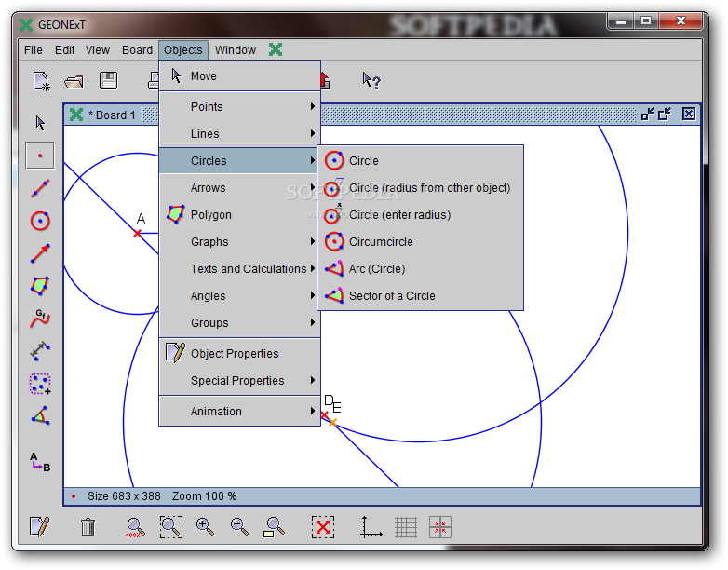
Task: Expand the Lines submenu
Action: [x=239, y=134]
